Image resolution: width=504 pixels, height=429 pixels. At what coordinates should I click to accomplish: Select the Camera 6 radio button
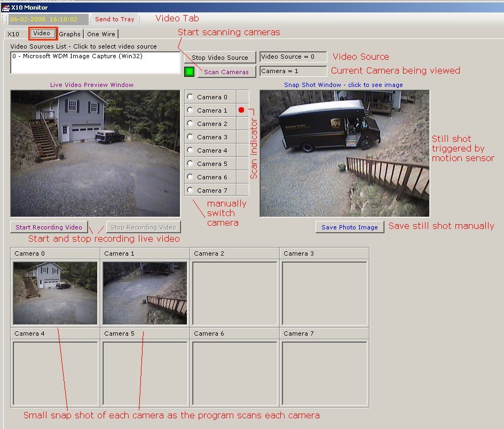tap(190, 177)
